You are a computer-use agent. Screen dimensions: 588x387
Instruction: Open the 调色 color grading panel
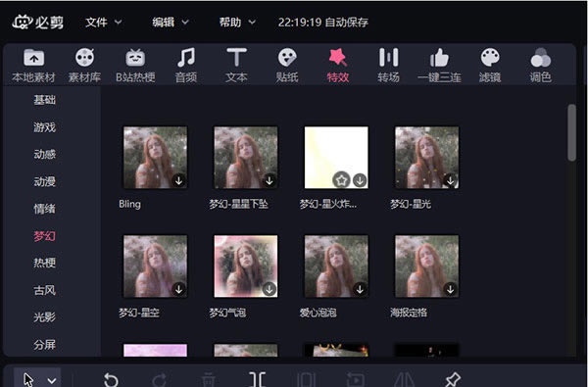tap(541, 66)
